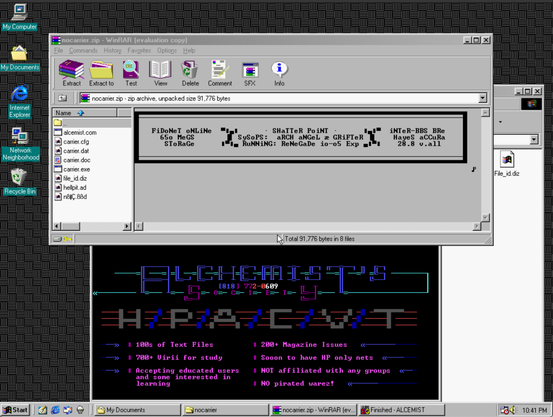This screenshot has width=553, height=417.
Task: Open My Computer desktop icon
Action: tap(19, 17)
